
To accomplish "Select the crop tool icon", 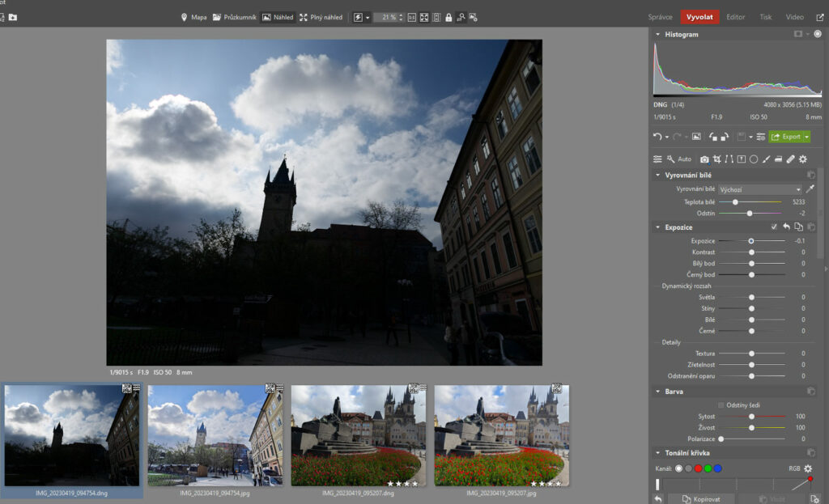I will point(716,159).
